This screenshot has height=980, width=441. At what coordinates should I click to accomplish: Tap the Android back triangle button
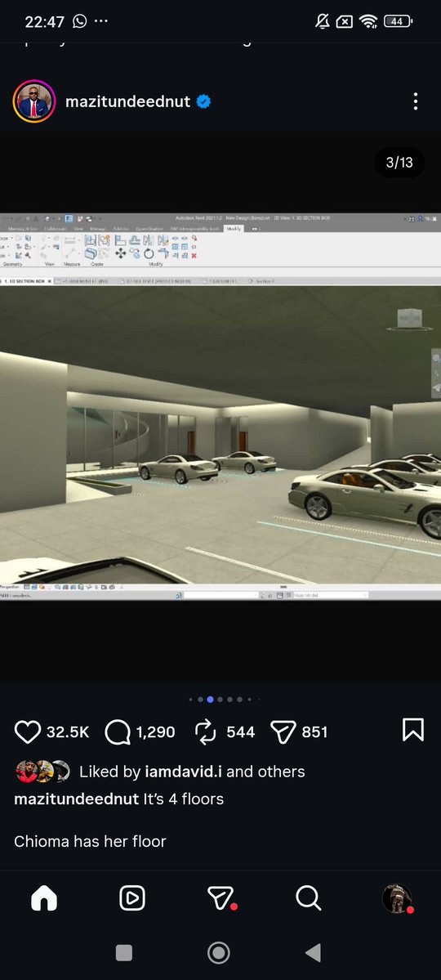[313, 953]
